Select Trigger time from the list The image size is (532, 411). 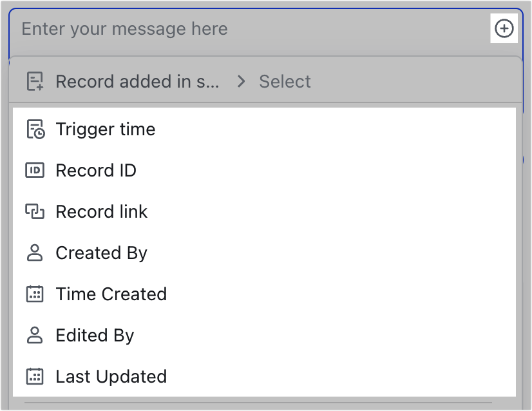coord(106,129)
